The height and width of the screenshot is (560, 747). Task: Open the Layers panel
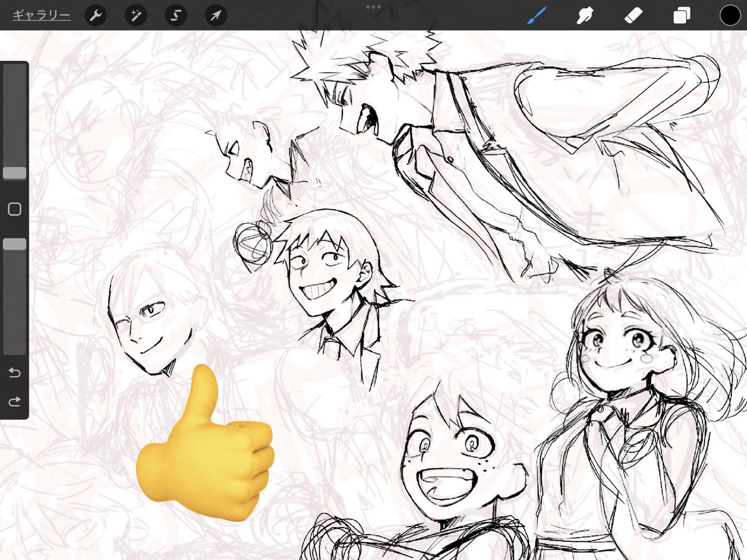click(x=682, y=16)
